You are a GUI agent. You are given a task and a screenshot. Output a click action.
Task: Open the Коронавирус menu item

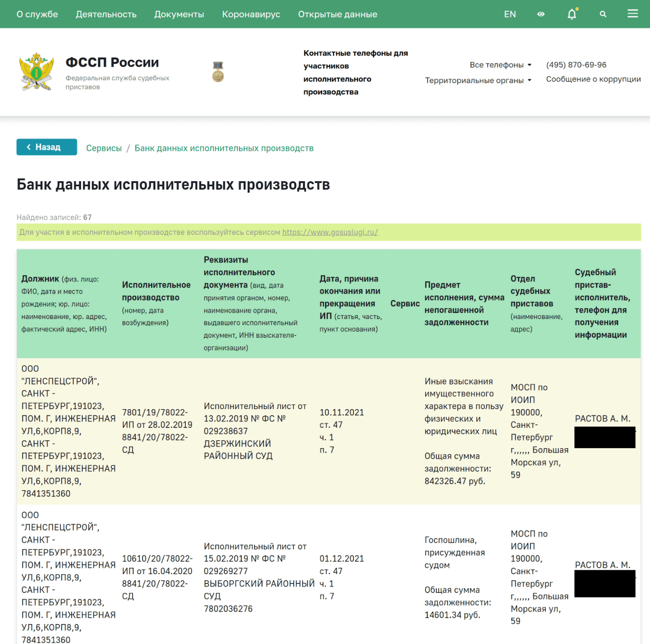pos(251,14)
